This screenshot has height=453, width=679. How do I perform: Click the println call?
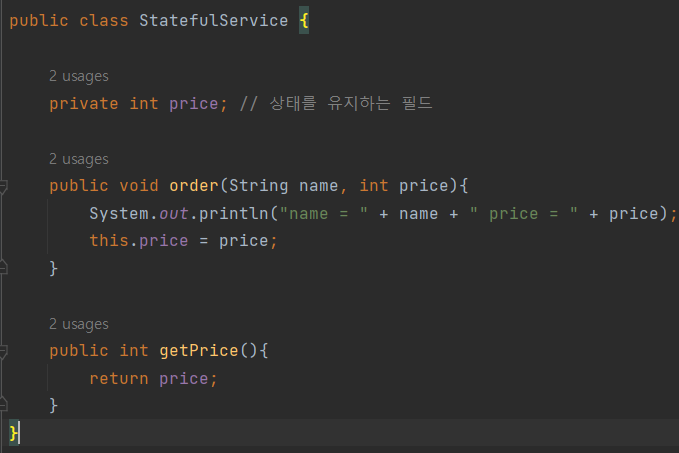233,214
